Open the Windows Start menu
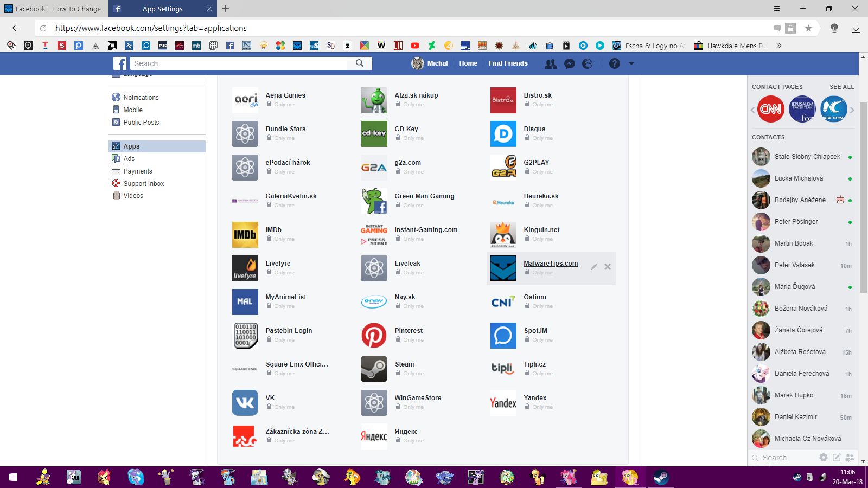 tap(13, 477)
